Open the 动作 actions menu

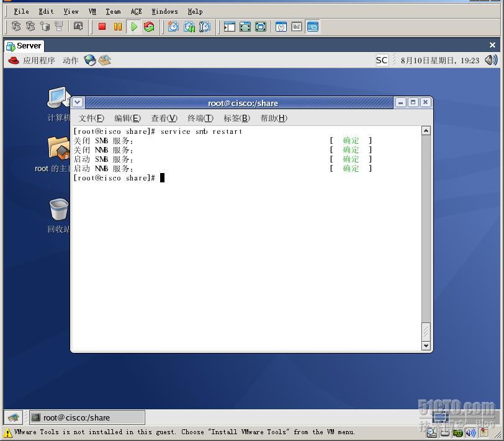pos(70,60)
